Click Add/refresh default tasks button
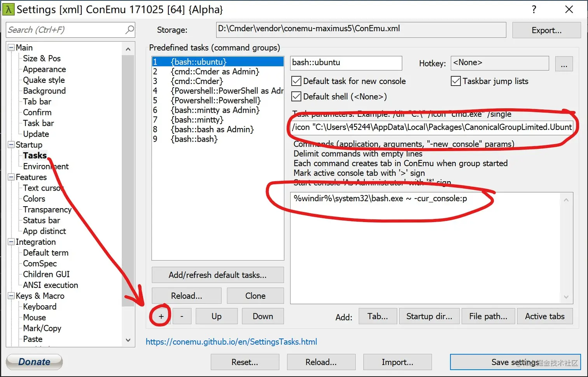This screenshot has width=588, height=377. (217, 275)
